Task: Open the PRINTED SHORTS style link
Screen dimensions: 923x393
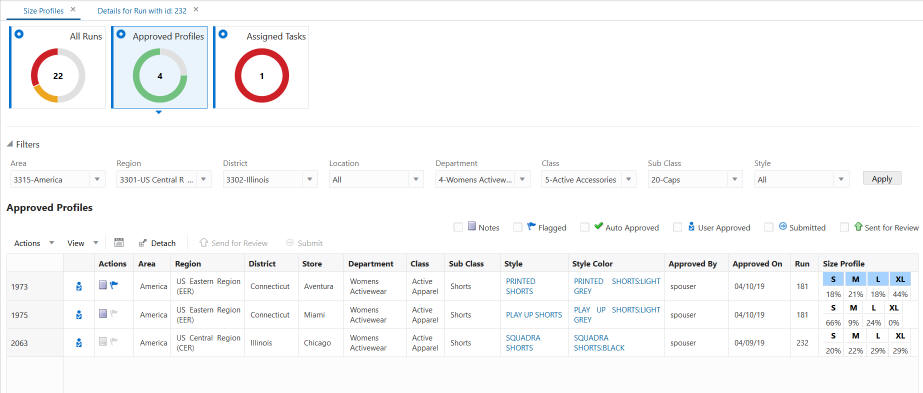Action: click(x=520, y=287)
